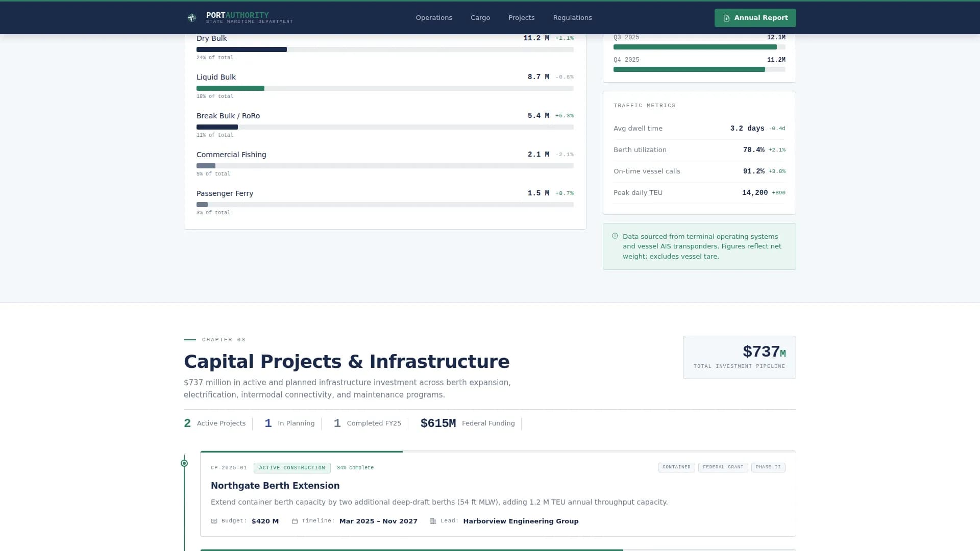Click the building icon beside Lead
Screen dimensions: 980x551
click(x=433, y=521)
